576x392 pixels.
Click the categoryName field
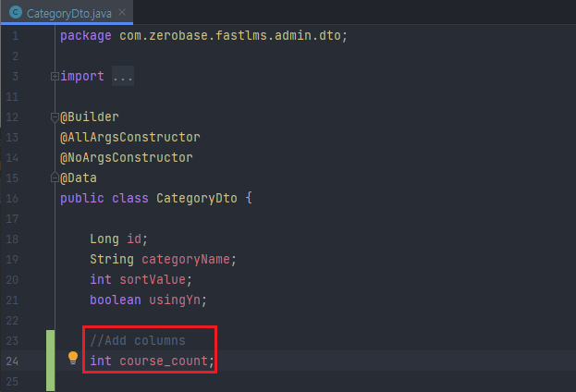pyautogui.click(x=186, y=260)
